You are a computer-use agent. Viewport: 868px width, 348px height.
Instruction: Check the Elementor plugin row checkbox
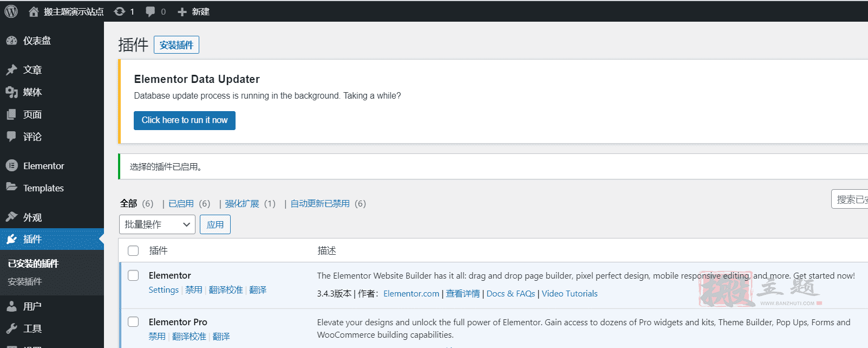coord(133,275)
